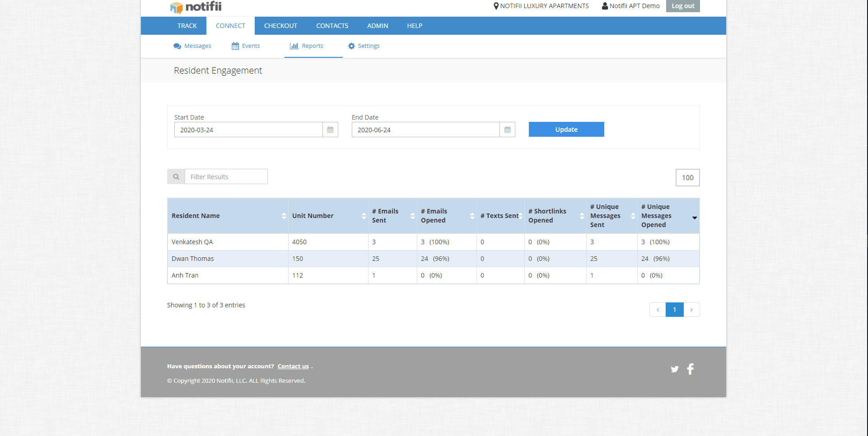Open the Unique Messages Opened sort dropdown arrow
This screenshot has width=868, height=436.
click(694, 218)
